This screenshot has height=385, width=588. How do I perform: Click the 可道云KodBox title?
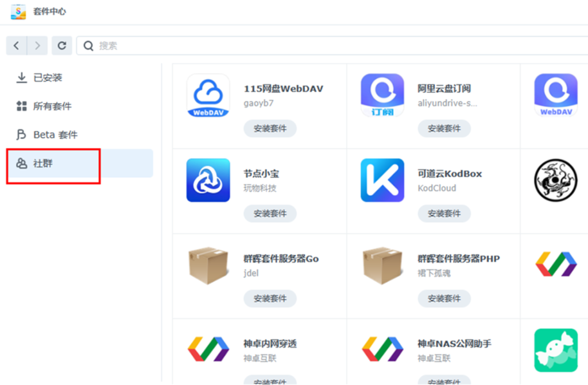(x=450, y=174)
